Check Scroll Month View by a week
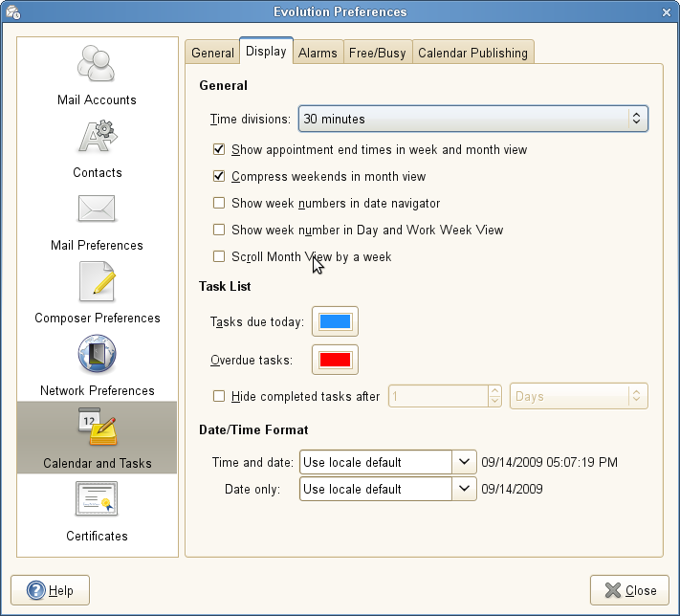The image size is (680, 616). tap(219, 256)
